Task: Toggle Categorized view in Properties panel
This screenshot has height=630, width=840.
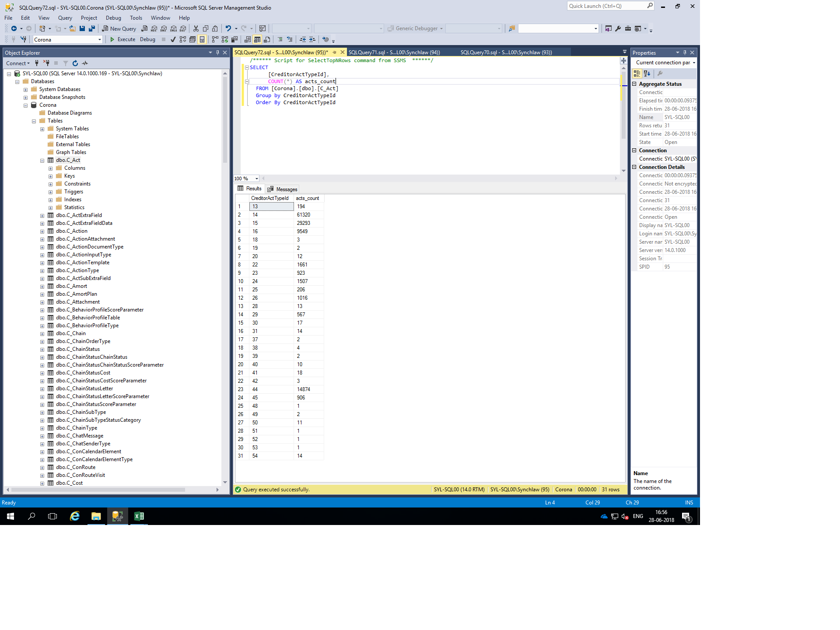Action: [x=637, y=73]
